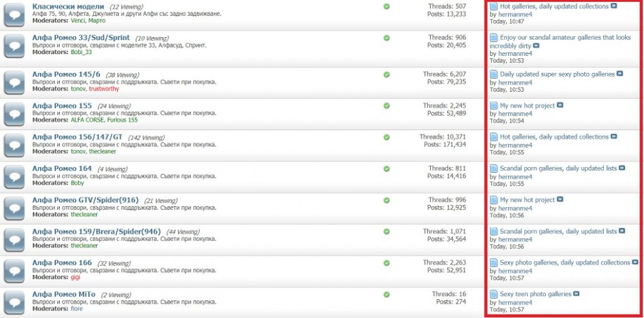The width and height of the screenshot is (644, 318).
Task: Click post document icon in Класически модели row
Action: [494, 6]
